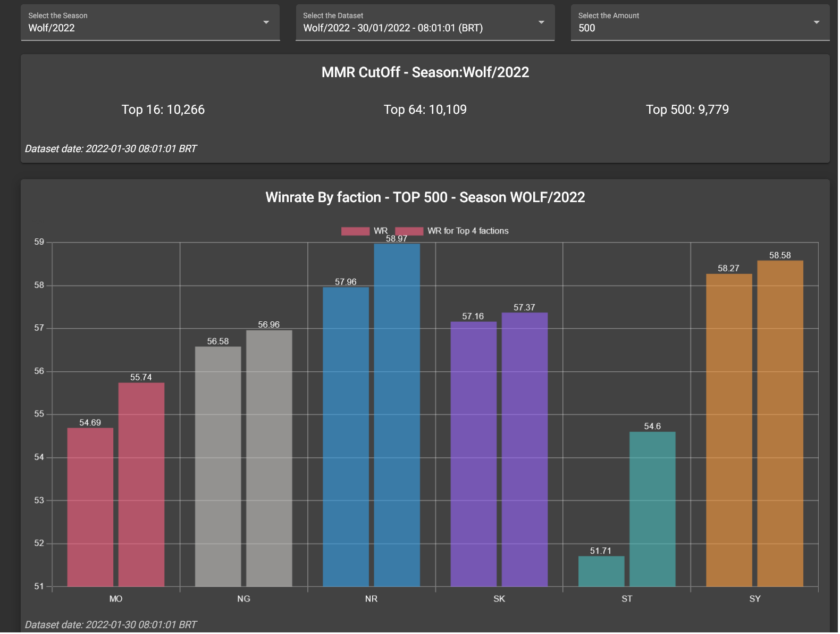This screenshot has height=634, width=840.
Task: Click the y-axis label 59
Action: (x=39, y=242)
